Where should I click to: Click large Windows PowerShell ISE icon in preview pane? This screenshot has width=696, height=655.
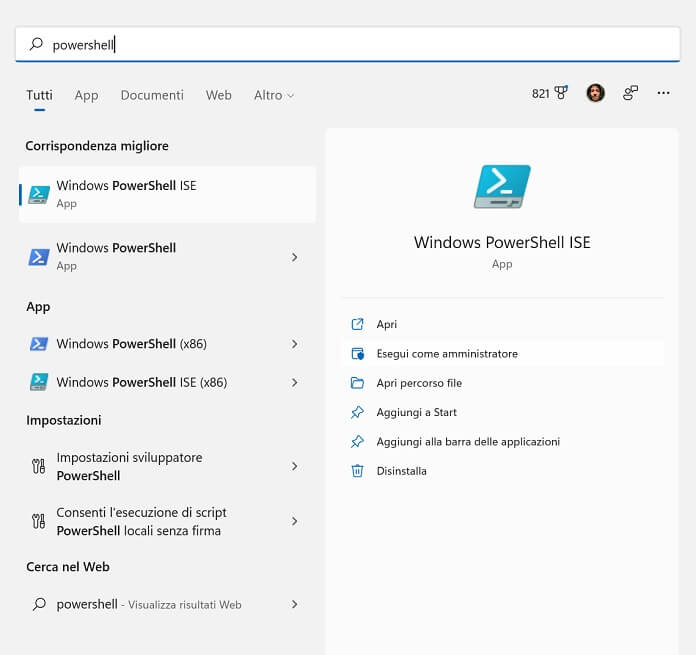pyautogui.click(x=502, y=186)
